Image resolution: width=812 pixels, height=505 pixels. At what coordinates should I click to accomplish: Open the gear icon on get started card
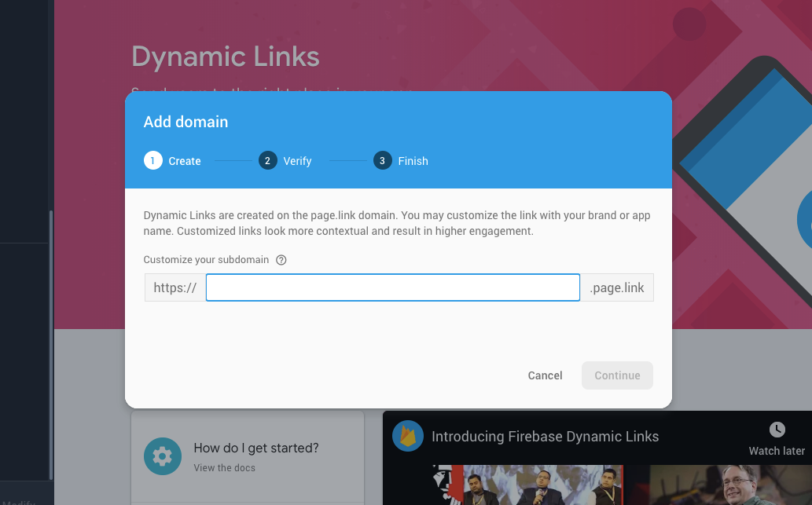(x=163, y=456)
